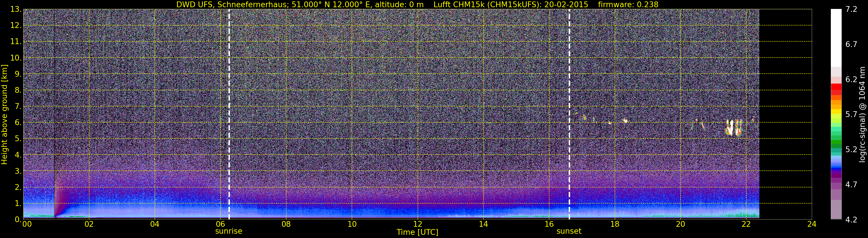Click the '04' tick label on the time axis

tap(155, 224)
